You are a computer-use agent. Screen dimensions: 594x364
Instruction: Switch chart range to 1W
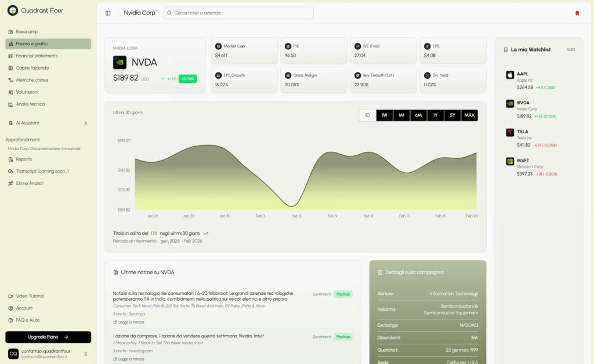[x=384, y=115]
